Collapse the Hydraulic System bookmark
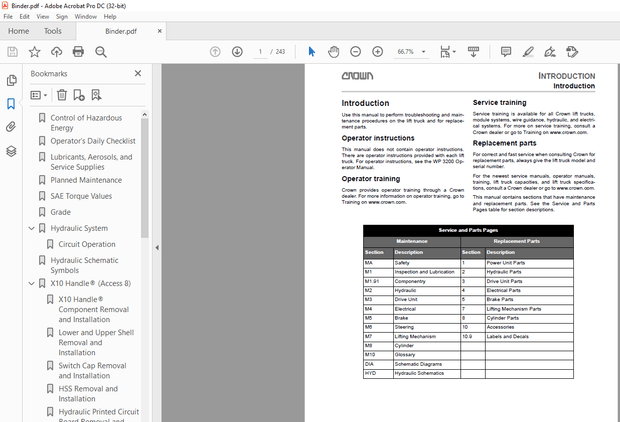The height and width of the screenshot is (422, 620). point(41,229)
